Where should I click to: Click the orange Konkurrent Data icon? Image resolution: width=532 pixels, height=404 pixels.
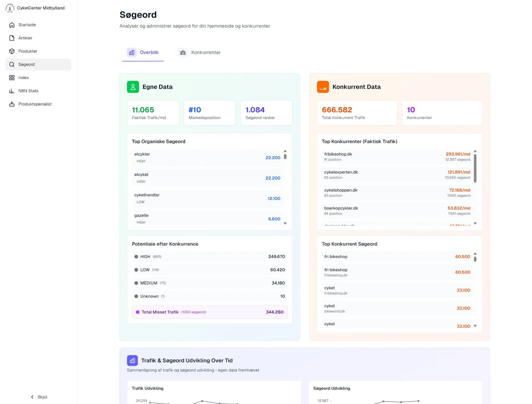click(x=323, y=87)
